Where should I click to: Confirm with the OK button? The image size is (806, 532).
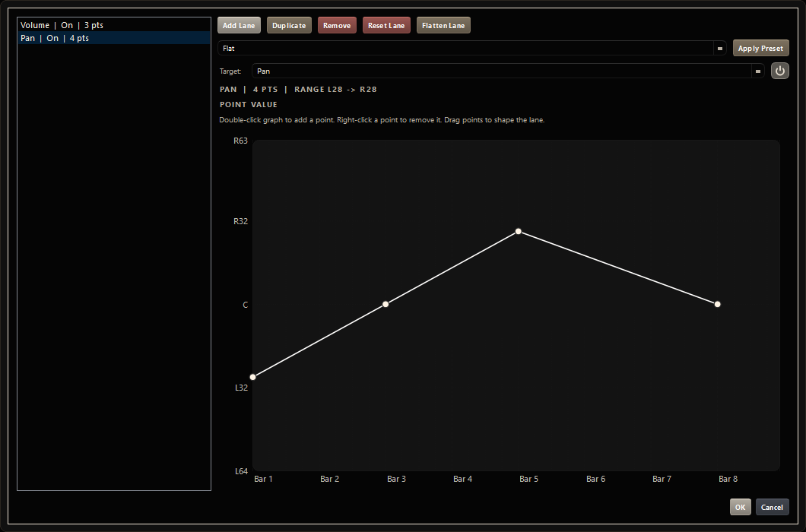pos(740,507)
